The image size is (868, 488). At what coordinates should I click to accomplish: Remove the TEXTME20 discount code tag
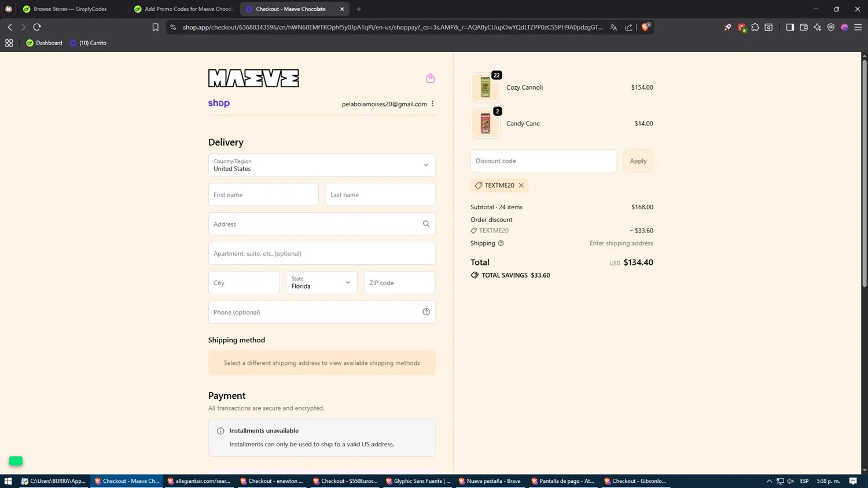click(521, 186)
